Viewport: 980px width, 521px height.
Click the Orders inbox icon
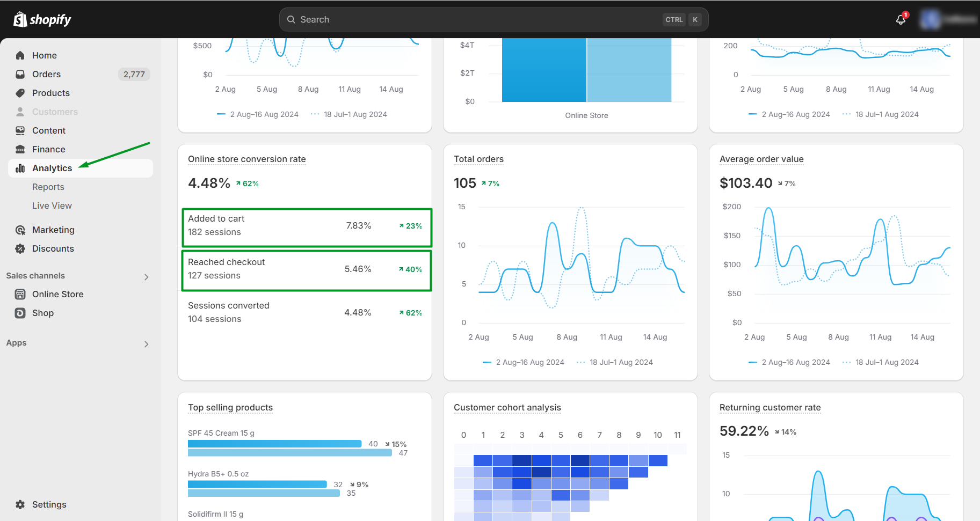(x=20, y=74)
